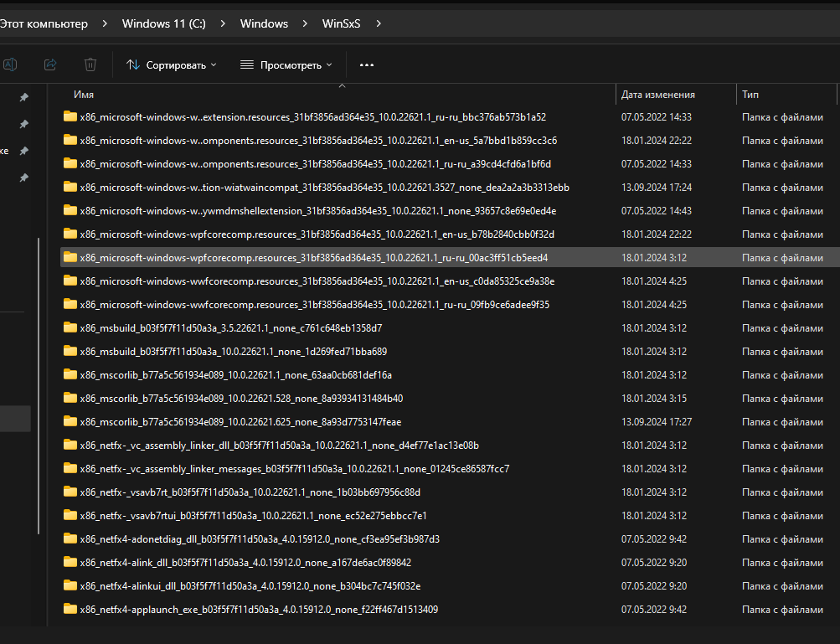Image resolution: width=840 pixels, height=644 pixels.
Task: Open the Сортировать sort dropdown
Action: [172, 64]
